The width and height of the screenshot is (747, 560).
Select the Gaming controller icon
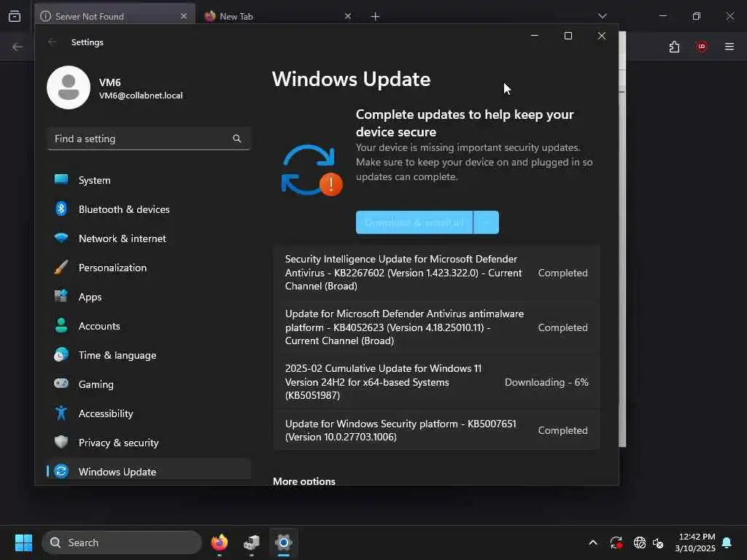(61, 384)
